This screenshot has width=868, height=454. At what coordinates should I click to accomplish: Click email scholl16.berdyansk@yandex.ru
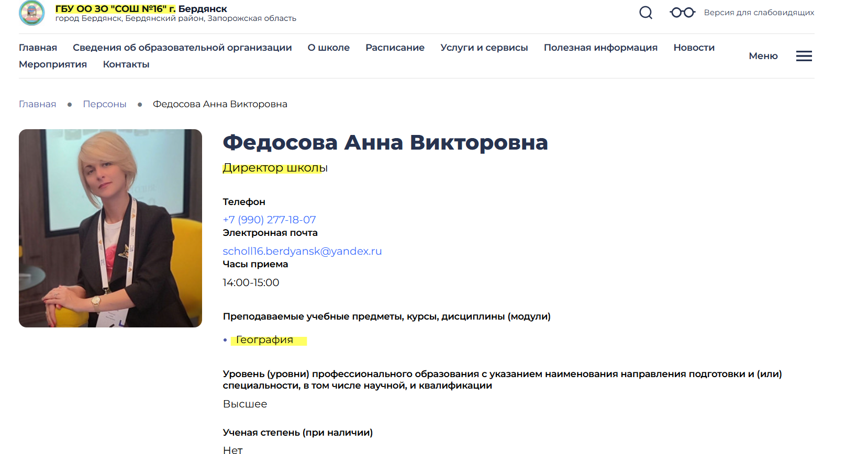pyautogui.click(x=302, y=251)
